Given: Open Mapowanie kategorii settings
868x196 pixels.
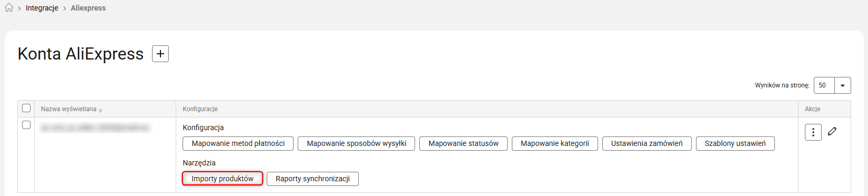Looking at the screenshot, I should tap(555, 143).
